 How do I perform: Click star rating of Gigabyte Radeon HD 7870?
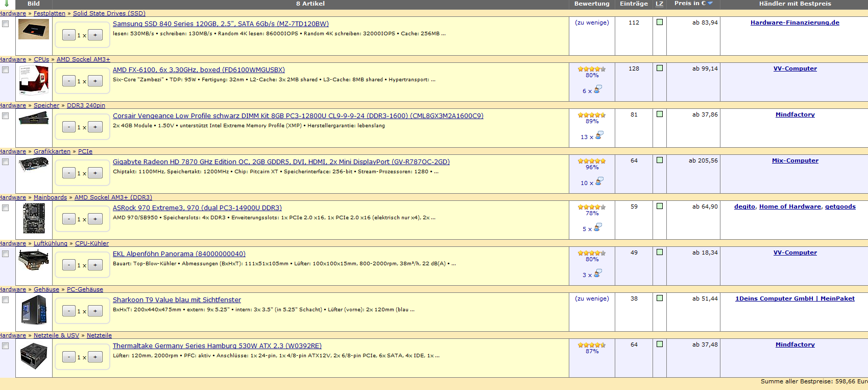pos(592,161)
